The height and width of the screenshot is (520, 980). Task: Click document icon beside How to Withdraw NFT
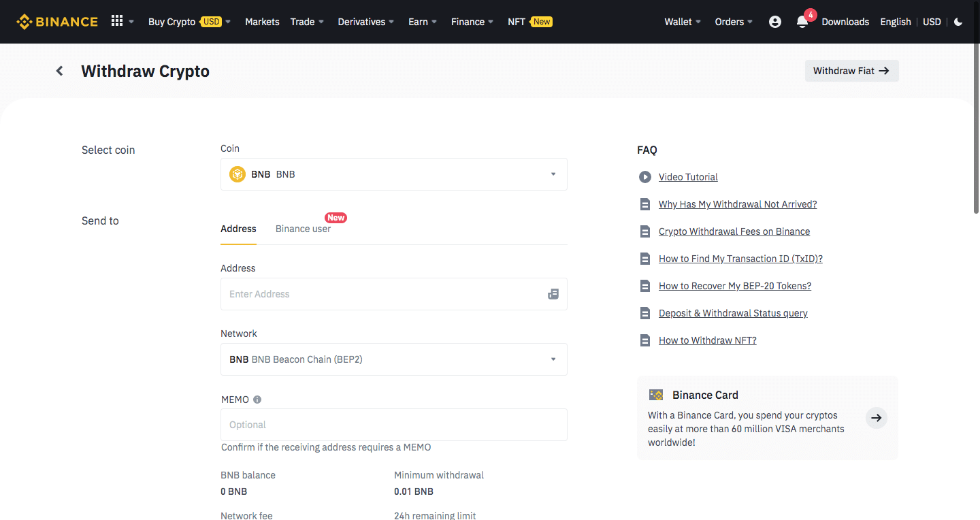(x=645, y=340)
